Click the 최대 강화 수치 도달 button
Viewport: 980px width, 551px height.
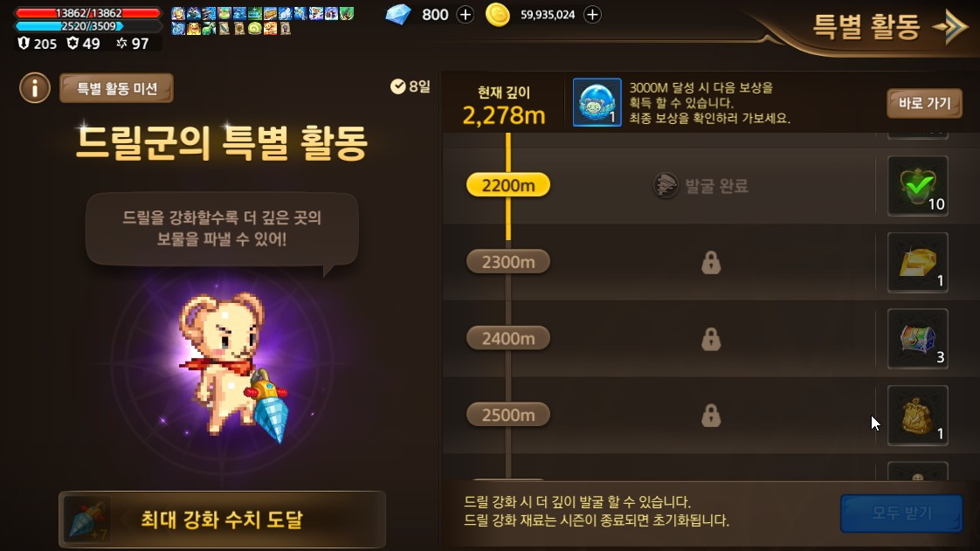(x=222, y=520)
